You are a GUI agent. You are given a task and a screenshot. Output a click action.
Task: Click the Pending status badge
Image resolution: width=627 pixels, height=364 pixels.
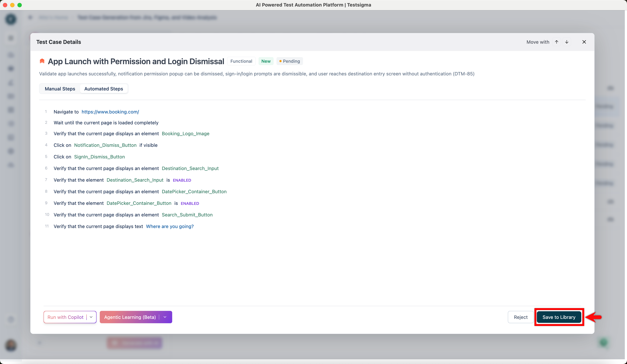click(289, 61)
